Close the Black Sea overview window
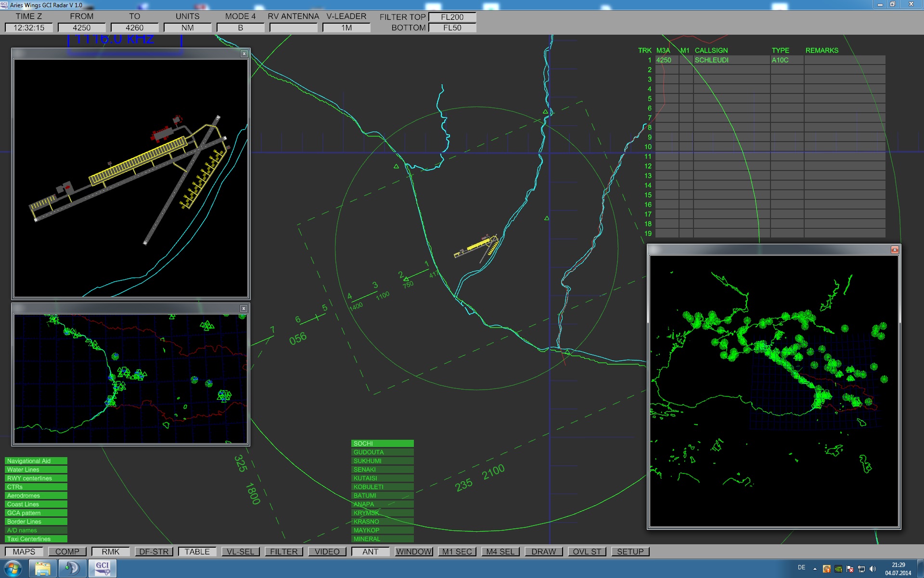The width and height of the screenshot is (924, 578). click(x=895, y=250)
